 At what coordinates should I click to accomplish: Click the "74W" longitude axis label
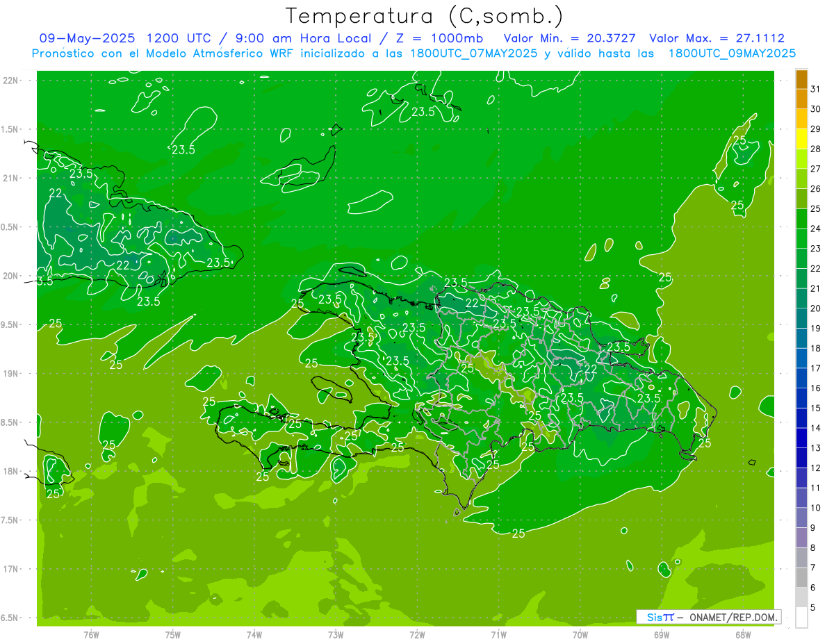point(254,635)
